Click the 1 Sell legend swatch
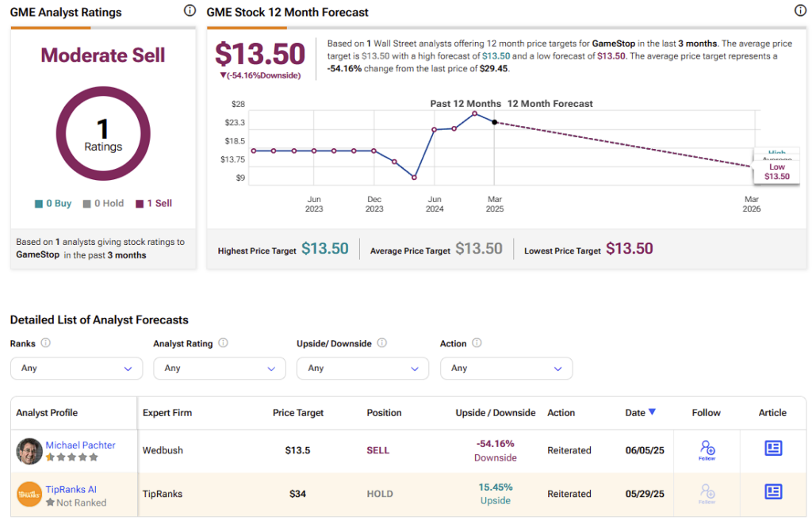812x520 pixels. coord(140,204)
